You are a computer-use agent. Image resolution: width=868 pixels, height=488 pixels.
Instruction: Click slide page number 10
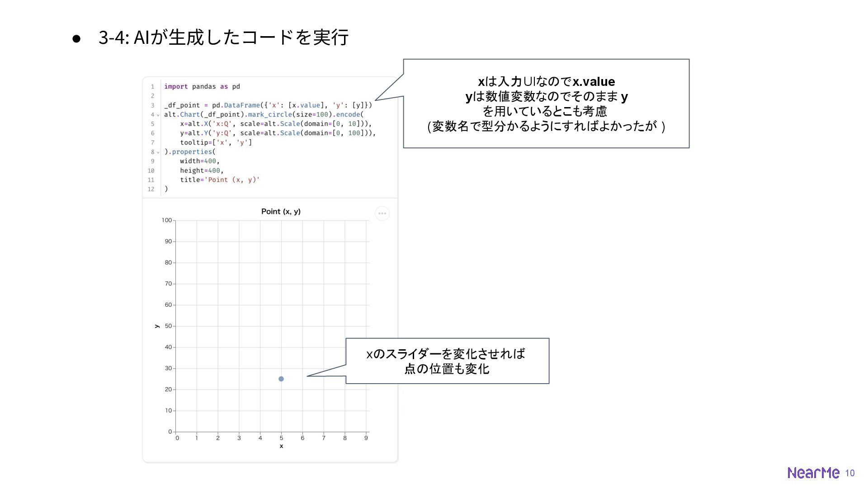point(850,473)
